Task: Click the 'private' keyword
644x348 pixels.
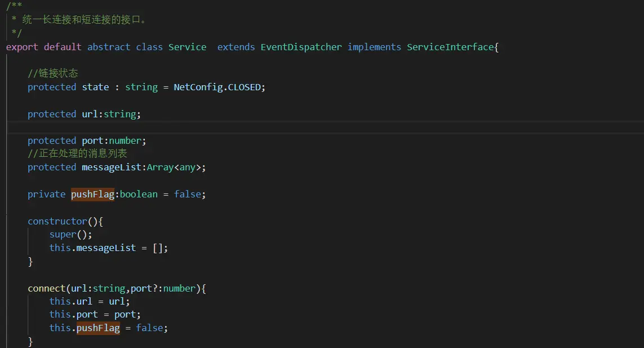Action: [46, 194]
